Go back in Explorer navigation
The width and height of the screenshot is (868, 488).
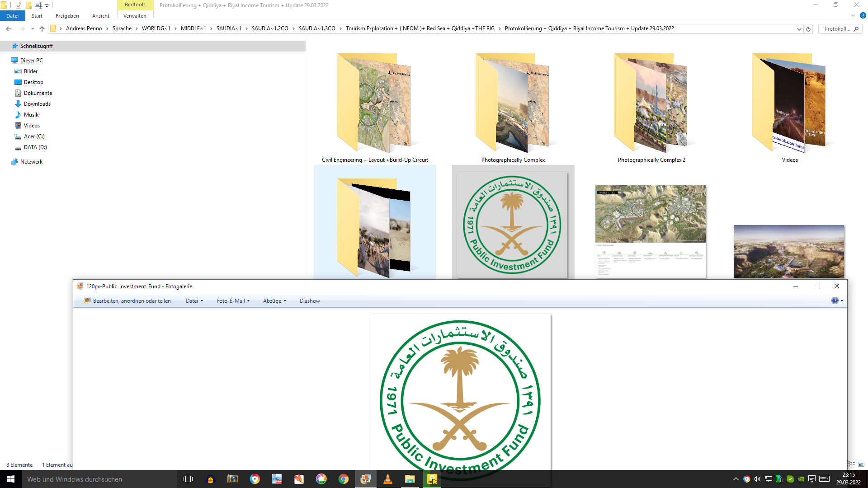[9, 29]
